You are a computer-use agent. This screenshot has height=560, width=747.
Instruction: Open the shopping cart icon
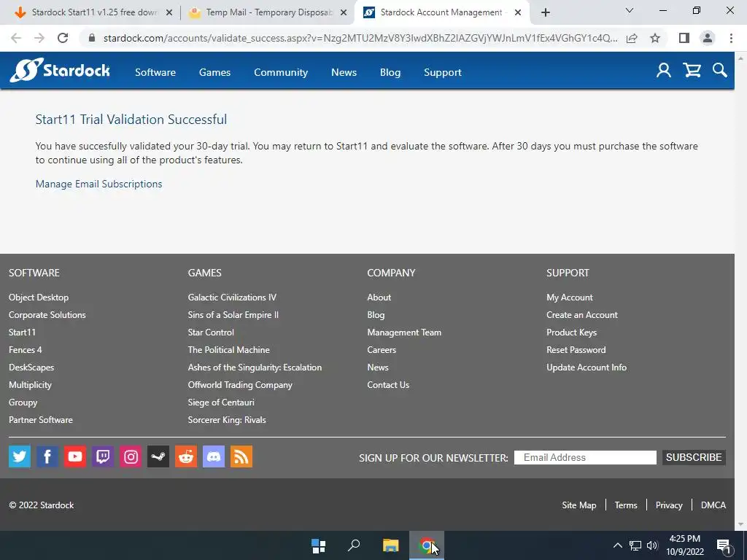pos(692,71)
